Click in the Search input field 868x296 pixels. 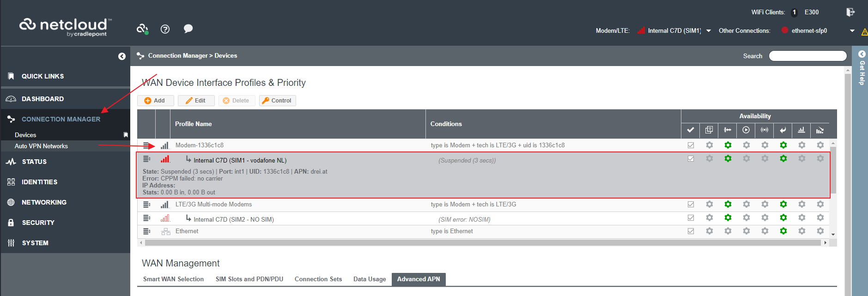807,56
